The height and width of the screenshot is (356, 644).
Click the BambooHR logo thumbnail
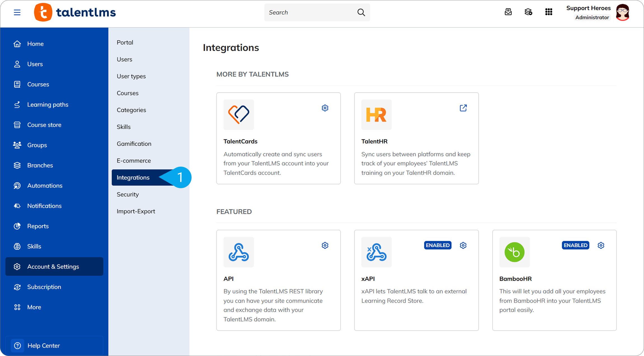click(x=514, y=252)
